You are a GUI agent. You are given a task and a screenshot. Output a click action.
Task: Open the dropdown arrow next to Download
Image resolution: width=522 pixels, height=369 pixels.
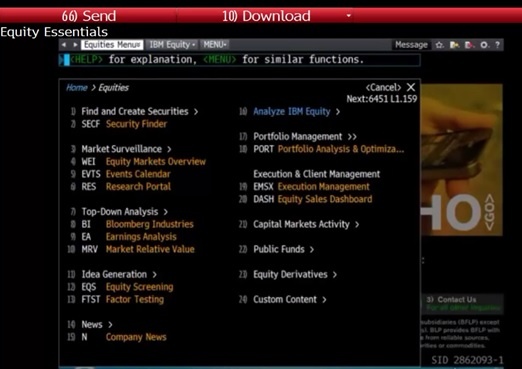click(x=349, y=15)
